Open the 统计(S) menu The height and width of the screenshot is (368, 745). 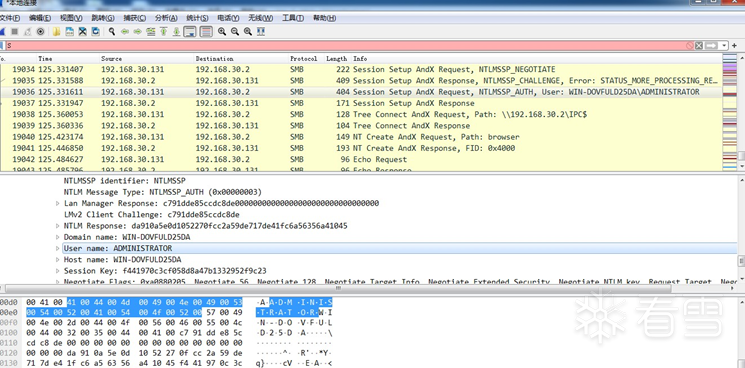[197, 18]
